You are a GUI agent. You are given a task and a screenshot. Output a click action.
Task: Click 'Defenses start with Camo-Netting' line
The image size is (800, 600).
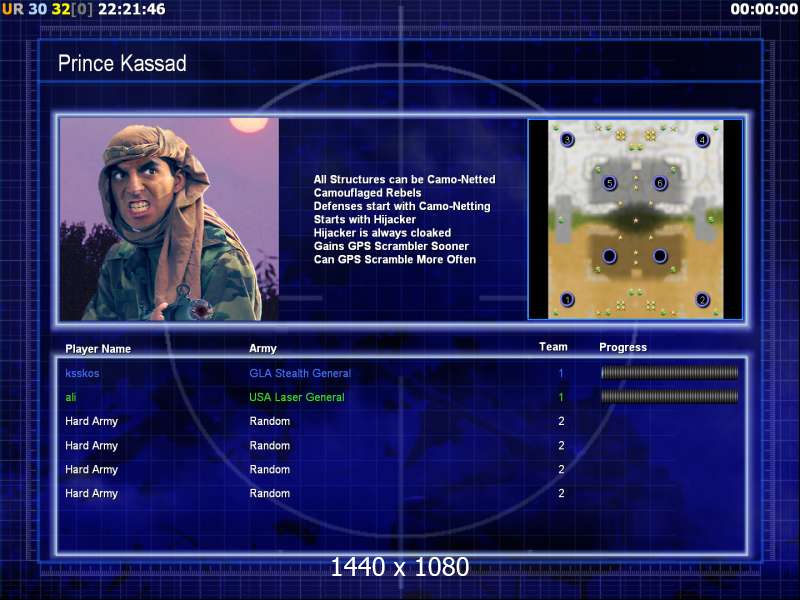tap(402, 206)
